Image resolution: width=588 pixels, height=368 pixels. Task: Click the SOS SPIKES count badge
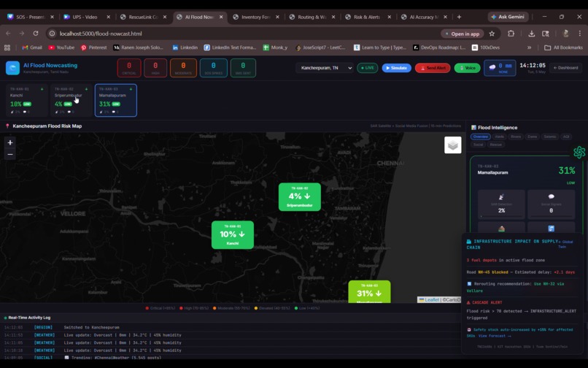(x=213, y=68)
